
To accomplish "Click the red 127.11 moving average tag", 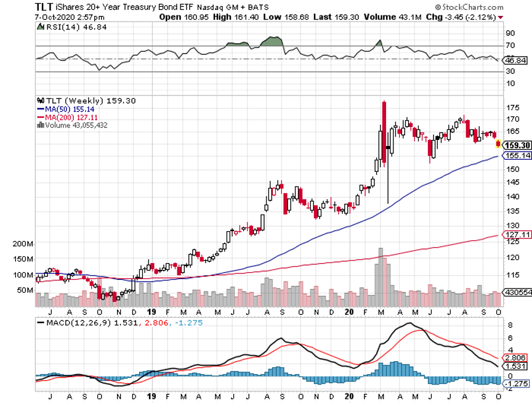I will (515, 235).
